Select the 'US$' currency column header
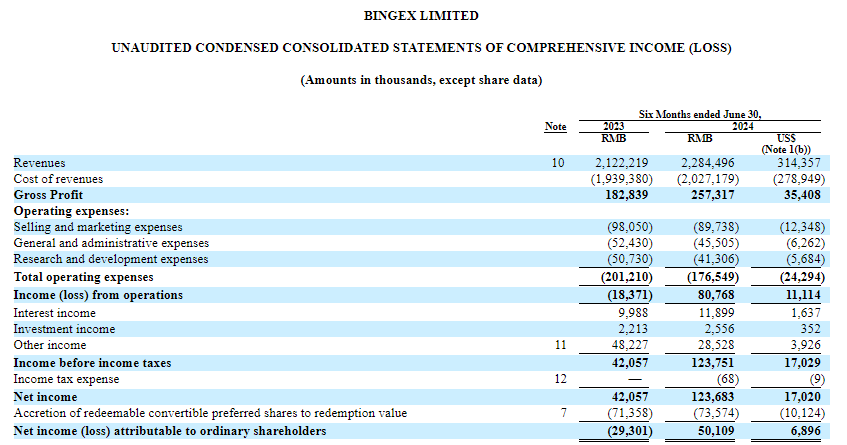This screenshot has height=445, width=847. (x=786, y=138)
